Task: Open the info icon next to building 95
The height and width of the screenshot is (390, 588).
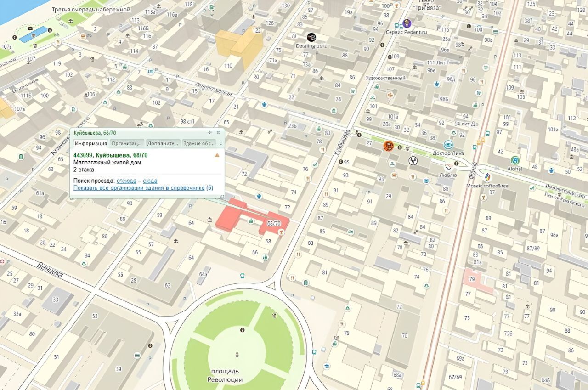Action: tap(341, 162)
